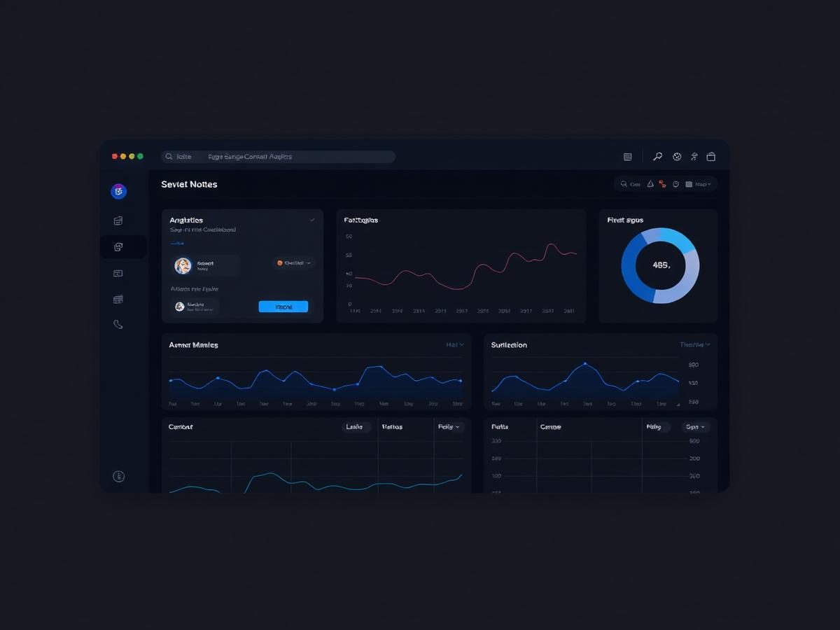This screenshot has width=840, height=630.
Task: Click the 'Felity' pill in bottom-right panel
Action: point(655,426)
